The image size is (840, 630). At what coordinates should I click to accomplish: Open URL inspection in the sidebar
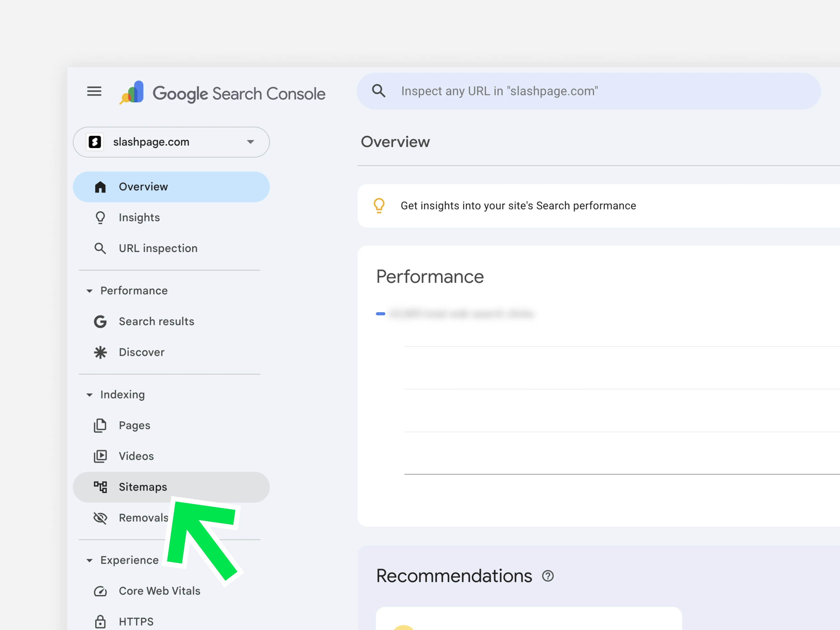[158, 248]
